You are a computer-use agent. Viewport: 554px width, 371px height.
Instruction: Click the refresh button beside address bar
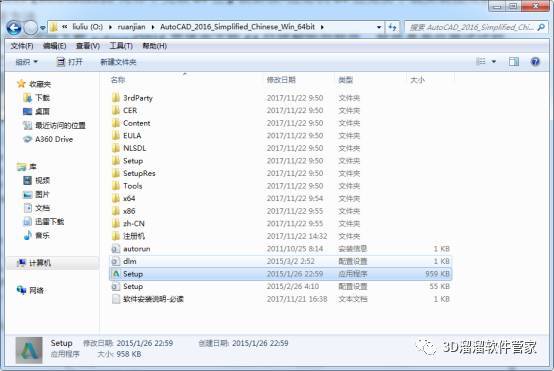click(x=393, y=27)
